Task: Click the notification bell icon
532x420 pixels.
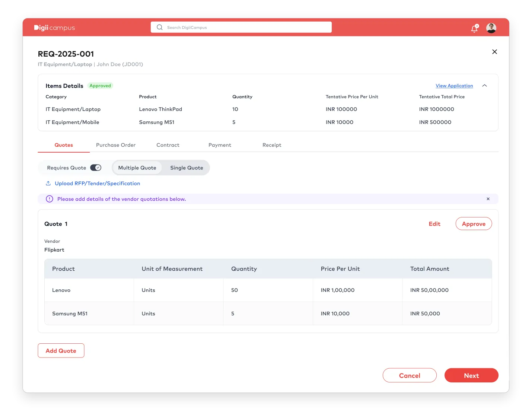Action: pyautogui.click(x=474, y=28)
